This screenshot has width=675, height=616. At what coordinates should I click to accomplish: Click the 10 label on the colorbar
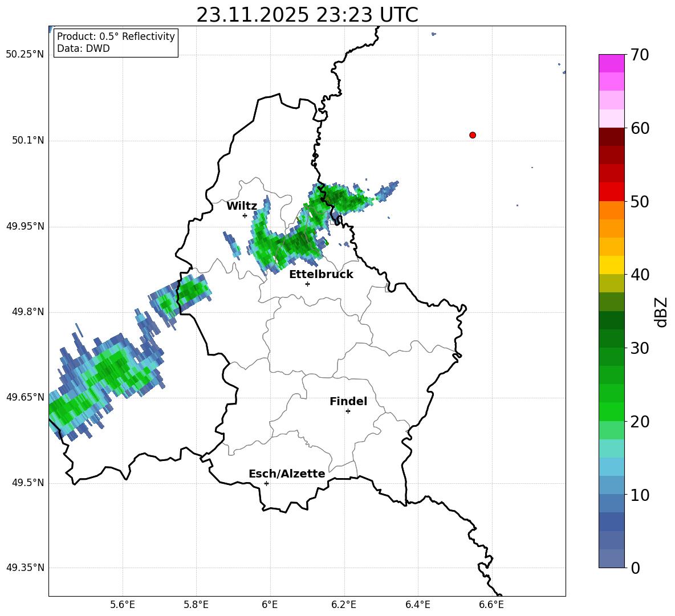coord(639,495)
